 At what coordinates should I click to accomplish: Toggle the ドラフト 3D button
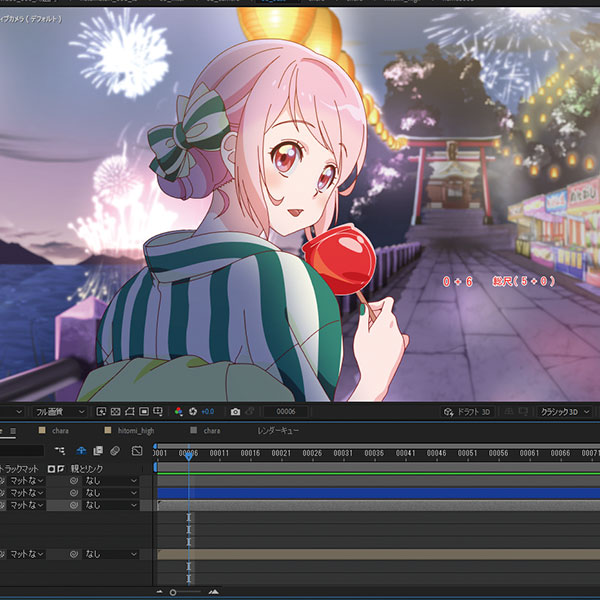point(468,412)
